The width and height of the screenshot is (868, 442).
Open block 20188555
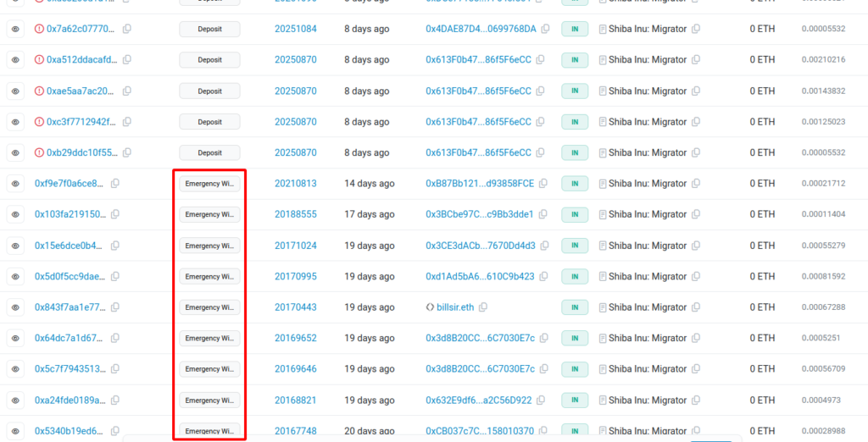(296, 214)
